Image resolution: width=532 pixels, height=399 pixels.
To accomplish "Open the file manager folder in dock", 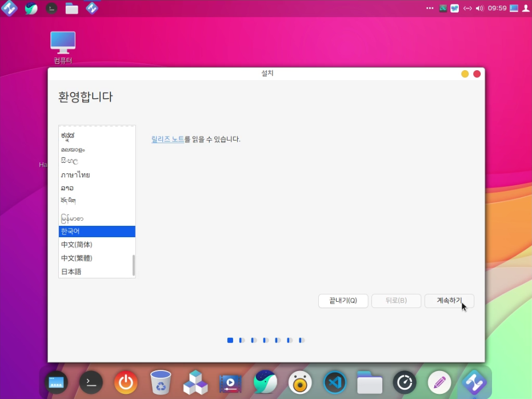I will [x=370, y=382].
